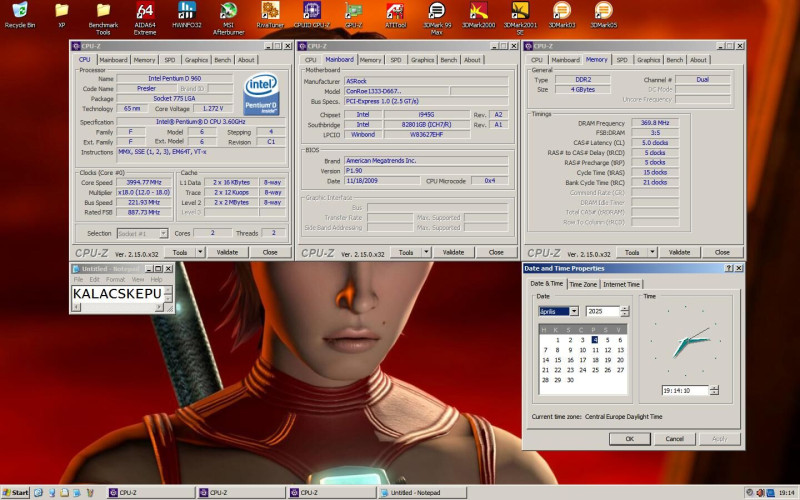Switch to Time Zone tab
The height and width of the screenshot is (500, 800).
click(x=583, y=284)
